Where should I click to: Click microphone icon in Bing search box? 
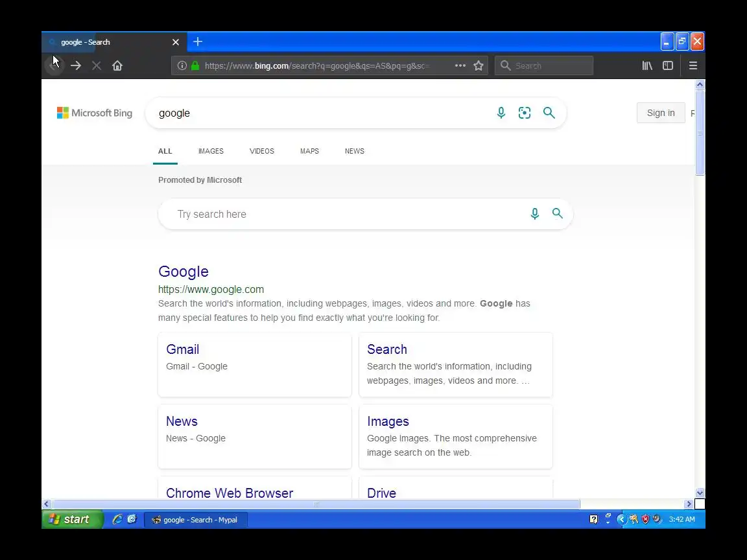coord(501,113)
